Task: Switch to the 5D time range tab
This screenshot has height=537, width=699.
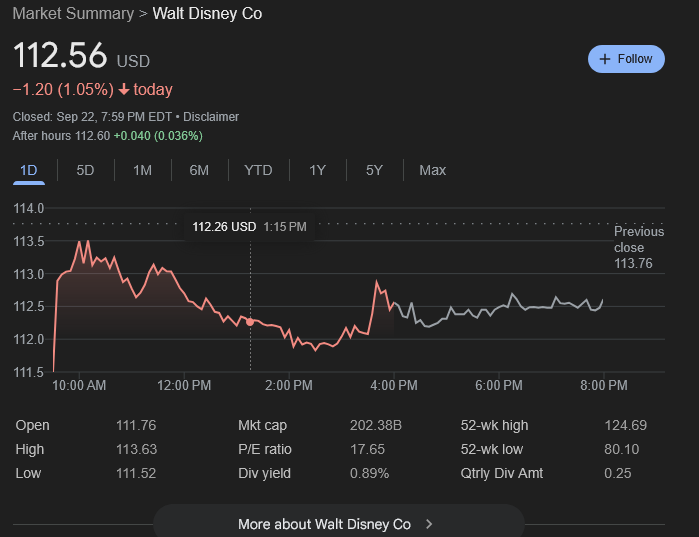Action: tap(85, 170)
